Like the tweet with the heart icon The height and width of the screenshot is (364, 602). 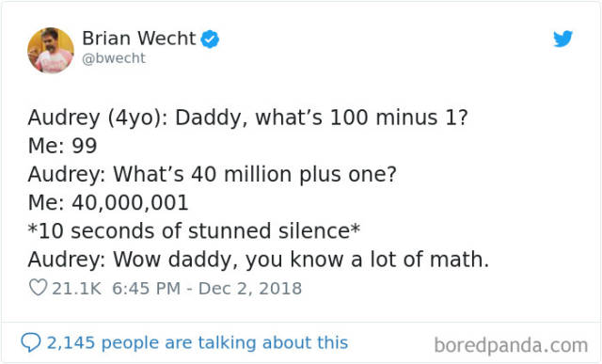pos(38,287)
